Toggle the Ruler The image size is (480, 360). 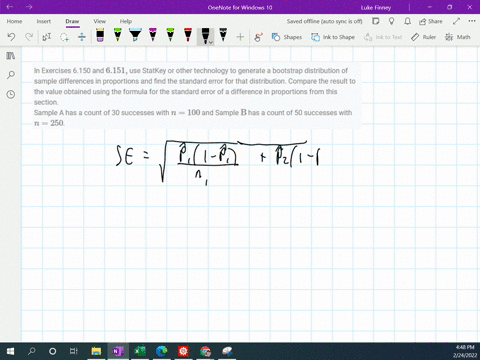[423, 37]
